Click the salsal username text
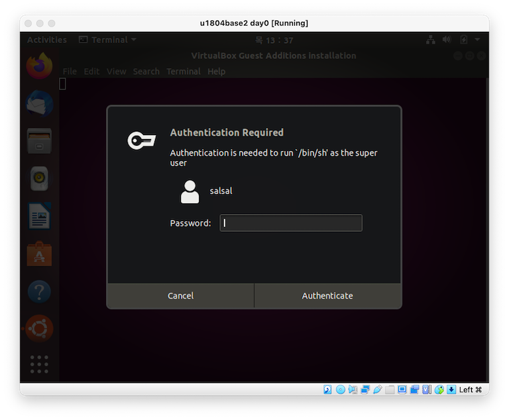 coord(221,191)
